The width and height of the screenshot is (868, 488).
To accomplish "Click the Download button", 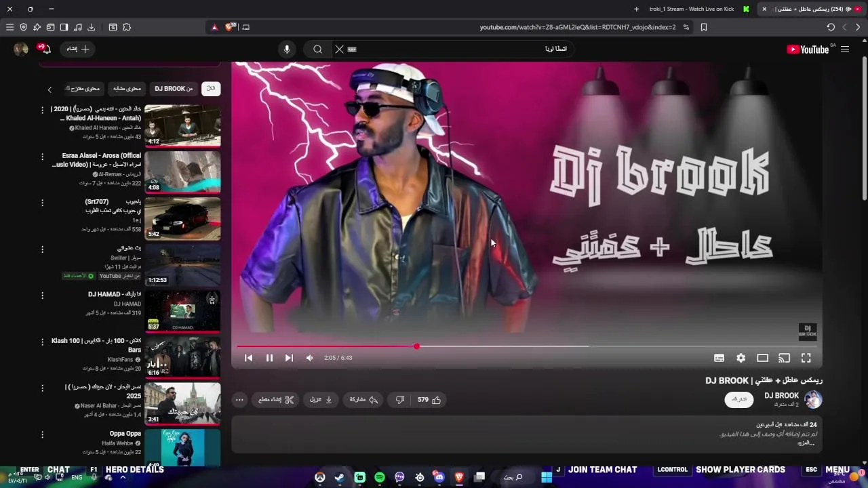I will coord(321,400).
